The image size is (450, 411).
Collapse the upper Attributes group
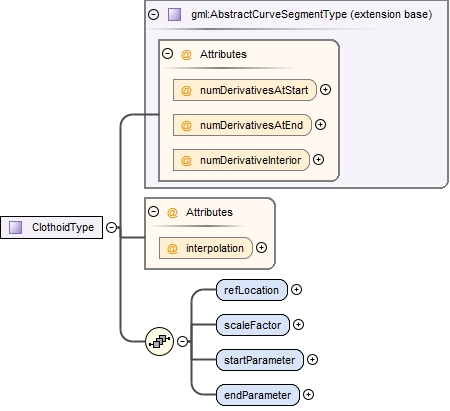167,53
